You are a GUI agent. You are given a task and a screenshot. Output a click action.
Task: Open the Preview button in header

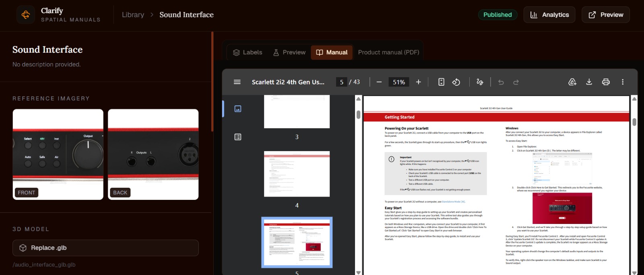[x=606, y=15]
